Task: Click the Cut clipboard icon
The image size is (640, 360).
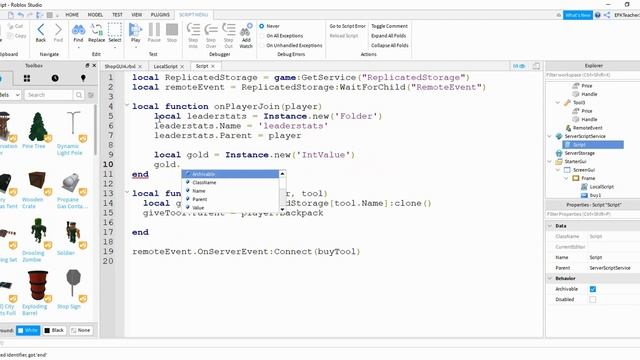Action: point(11,26)
